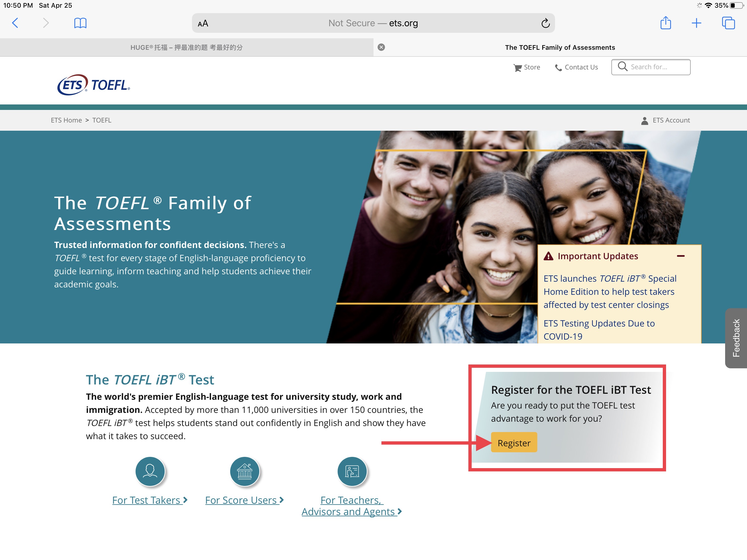
Task: Click the Store cart icon
Action: point(517,68)
